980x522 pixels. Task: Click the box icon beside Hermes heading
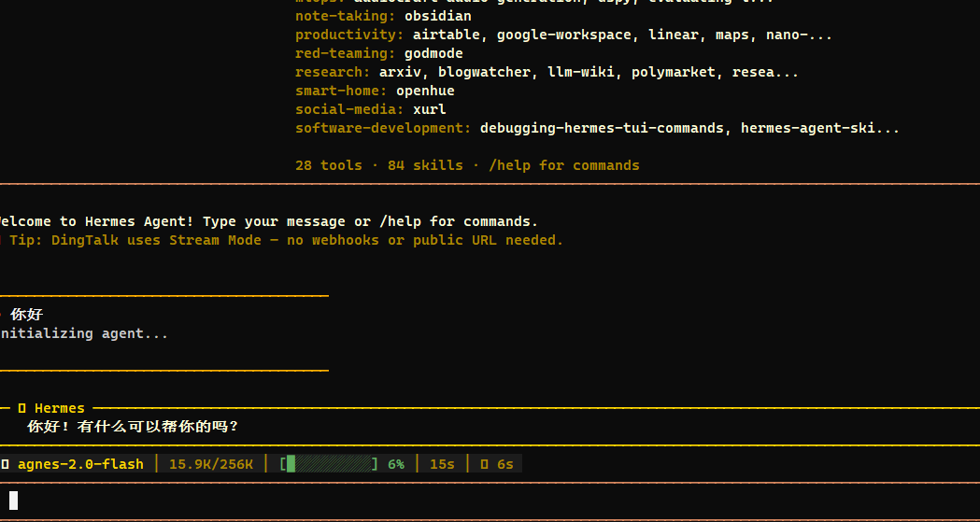pos(21,408)
